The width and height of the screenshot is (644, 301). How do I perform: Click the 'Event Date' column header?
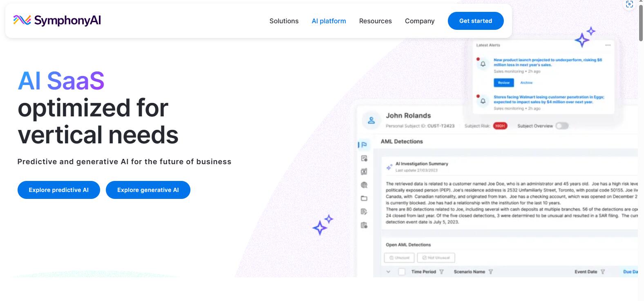click(x=586, y=272)
